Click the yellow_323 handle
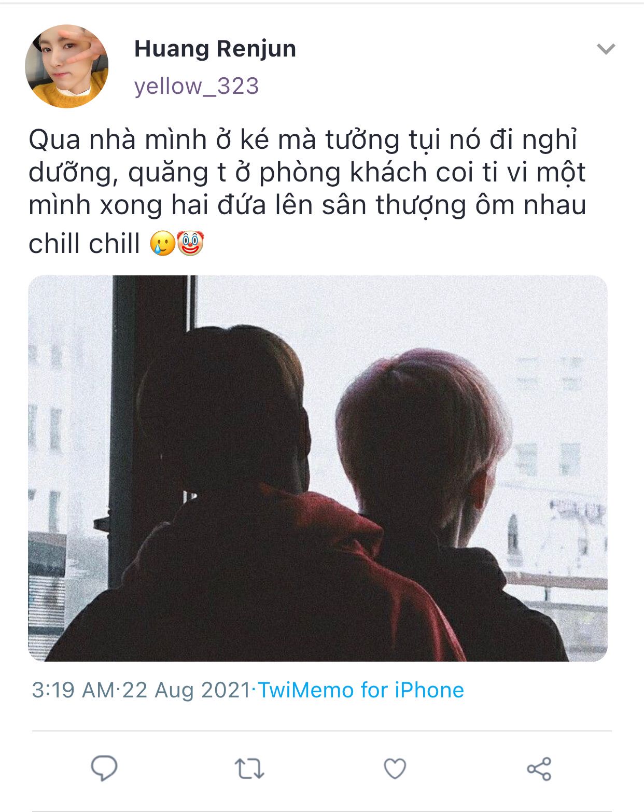This screenshot has height=812, width=644. (x=197, y=86)
